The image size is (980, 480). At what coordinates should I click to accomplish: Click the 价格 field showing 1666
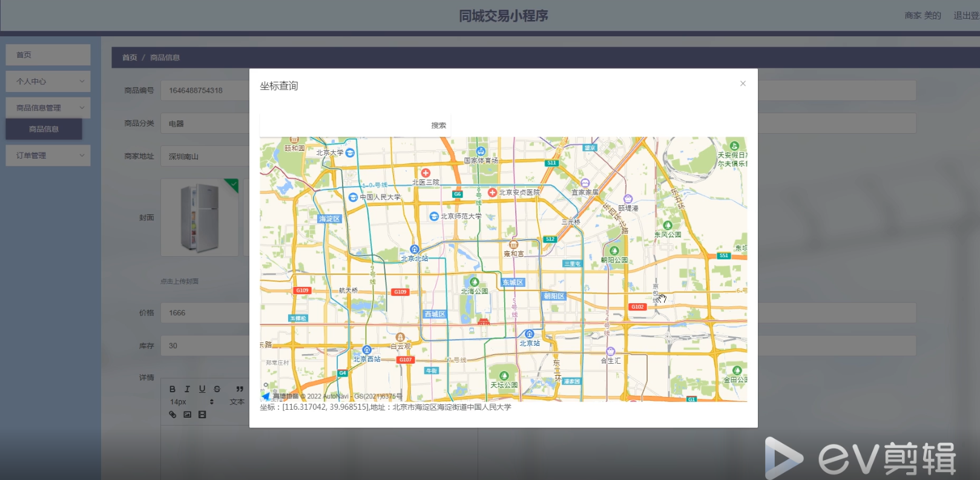click(x=205, y=313)
